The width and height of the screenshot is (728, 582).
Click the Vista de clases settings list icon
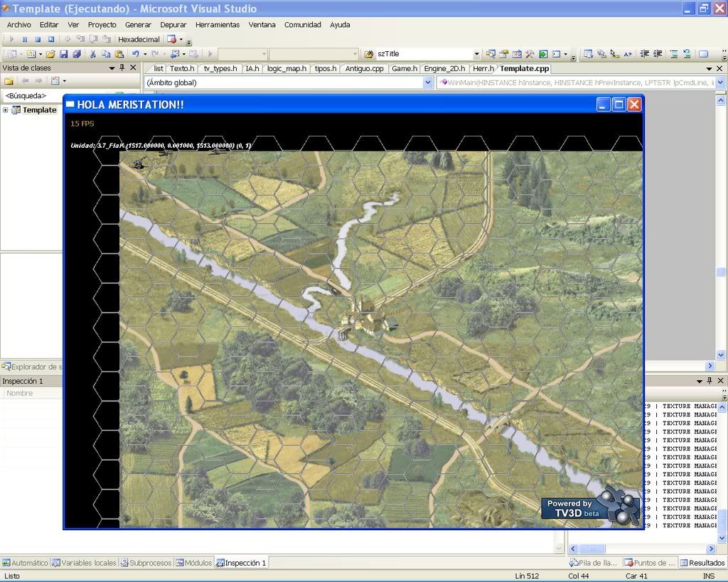click(55, 81)
